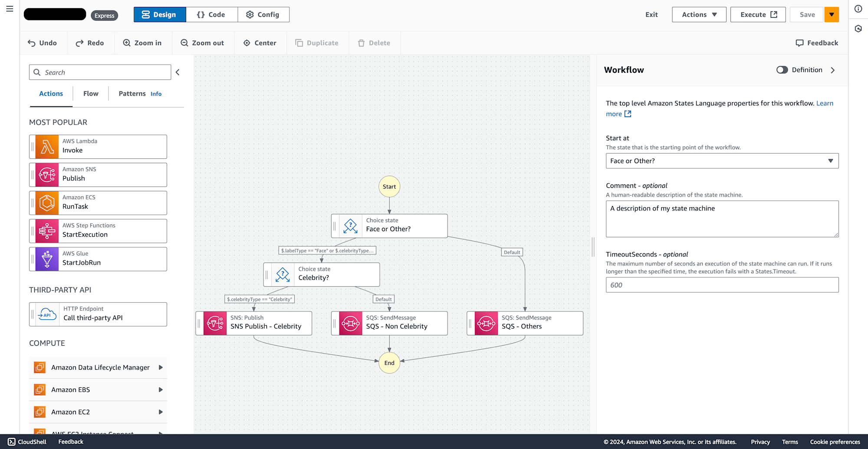The height and width of the screenshot is (449, 868).
Task: Switch to Config mode
Action: pyautogui.click(x=263, y=14)
